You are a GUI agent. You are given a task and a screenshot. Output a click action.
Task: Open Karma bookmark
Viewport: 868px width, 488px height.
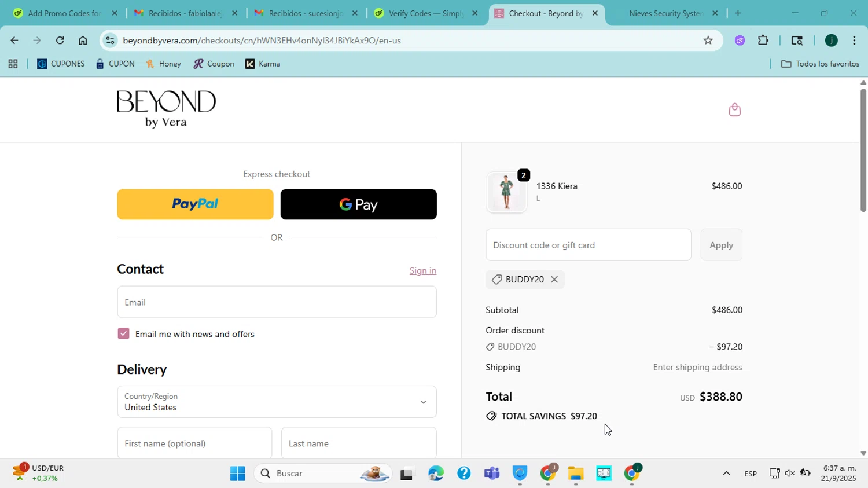point(263,64)
